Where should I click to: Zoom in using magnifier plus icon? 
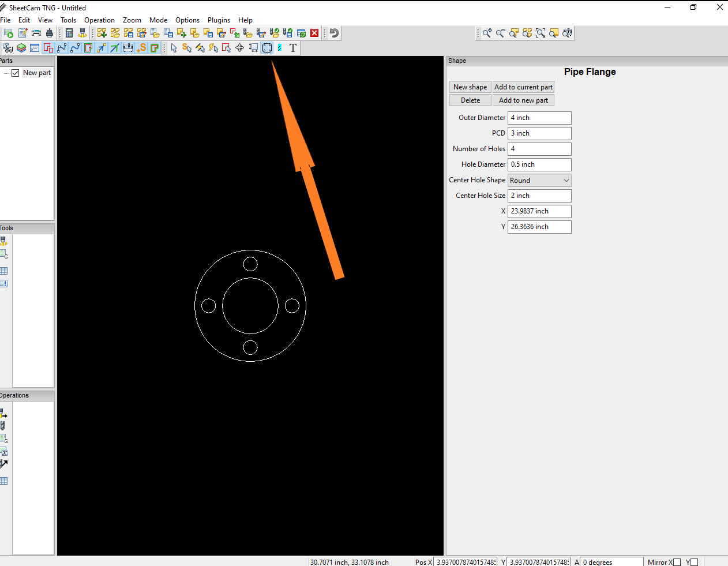click(487, 33)
